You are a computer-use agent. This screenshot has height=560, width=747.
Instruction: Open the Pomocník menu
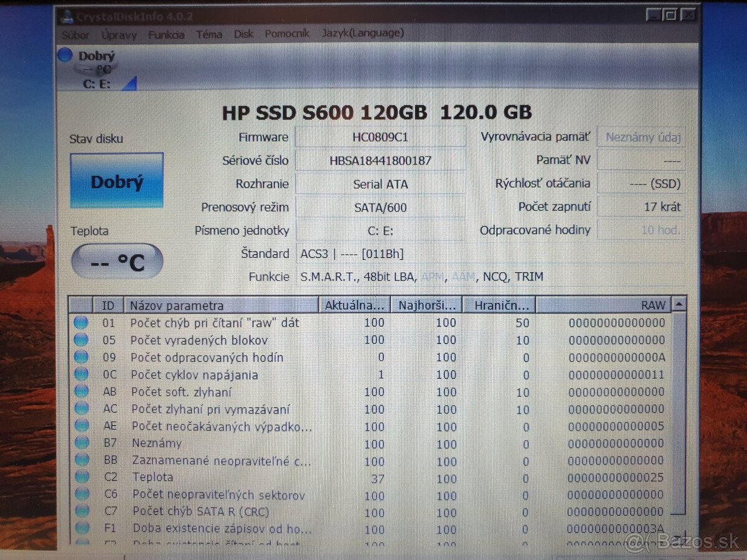click(x=286, y=34)
